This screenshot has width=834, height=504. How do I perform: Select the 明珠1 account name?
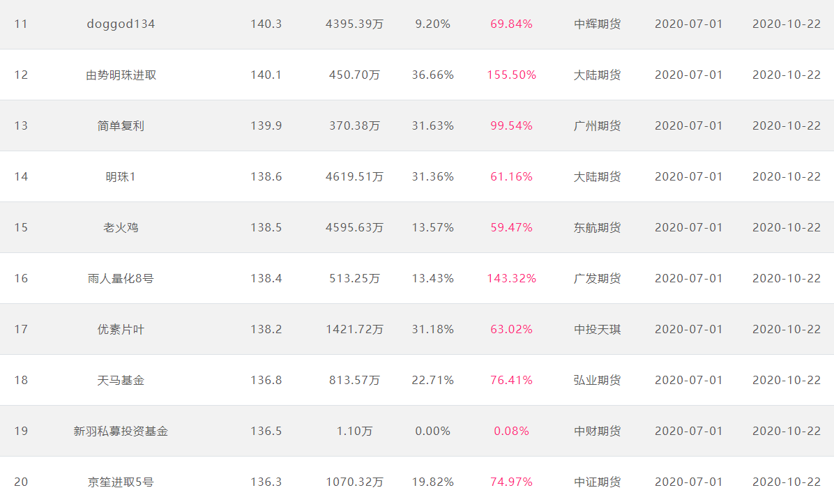[x=121, y=176]
